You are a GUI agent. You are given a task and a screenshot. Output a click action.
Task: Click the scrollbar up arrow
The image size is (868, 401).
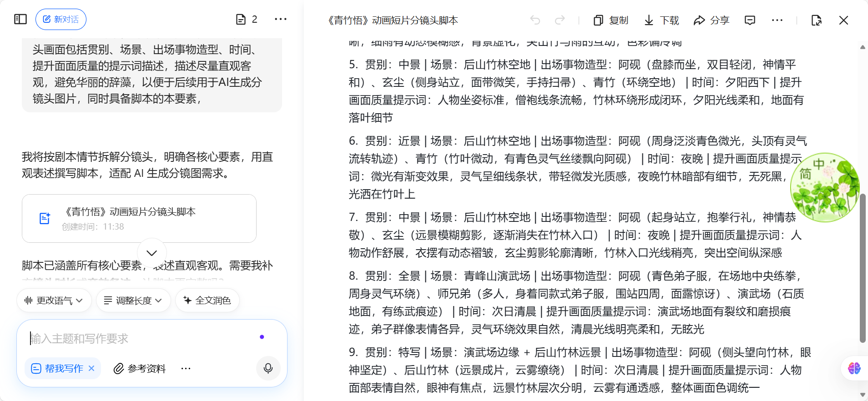(863, 47)
